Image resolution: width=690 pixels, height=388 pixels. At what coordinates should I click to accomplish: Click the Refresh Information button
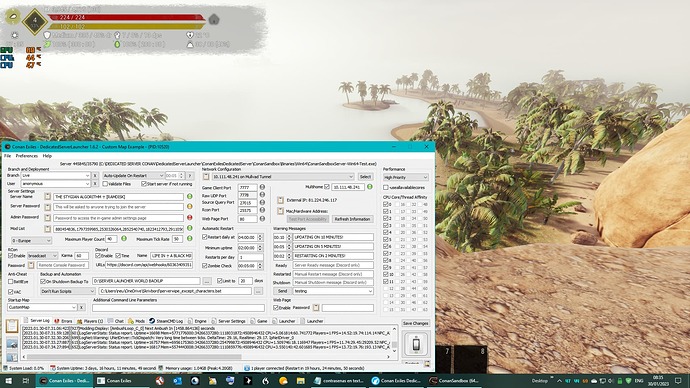[352, 219]
